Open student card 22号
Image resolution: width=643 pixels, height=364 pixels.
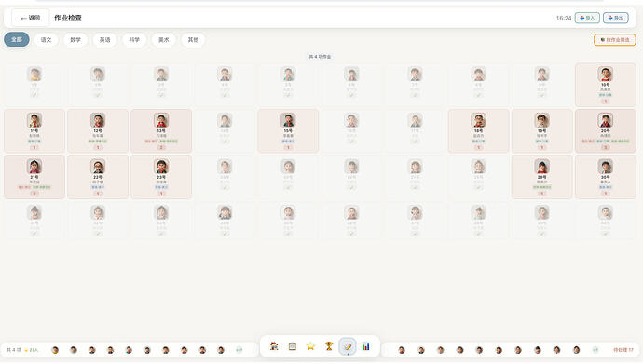click(98, 177)
